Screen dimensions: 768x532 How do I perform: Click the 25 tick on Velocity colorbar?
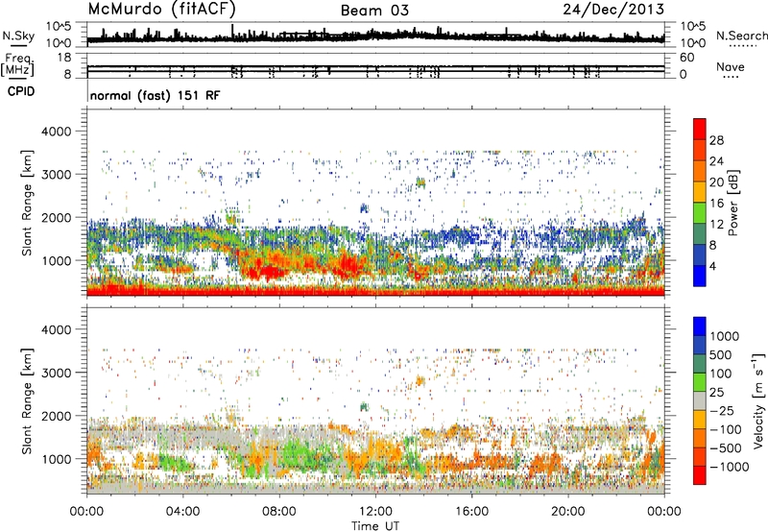tap(718, 392)
